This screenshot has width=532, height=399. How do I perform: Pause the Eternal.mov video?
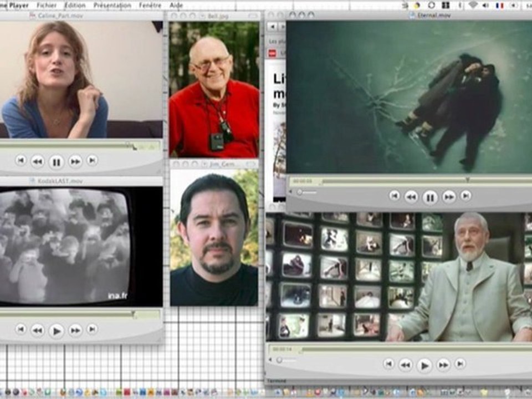coord(430,197)
